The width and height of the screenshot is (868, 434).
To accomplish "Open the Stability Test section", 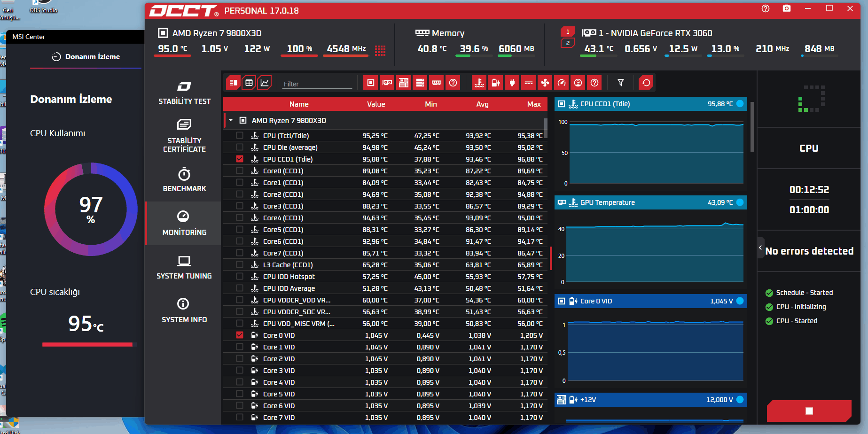I will pyautogui.click(x=184, y=93).
